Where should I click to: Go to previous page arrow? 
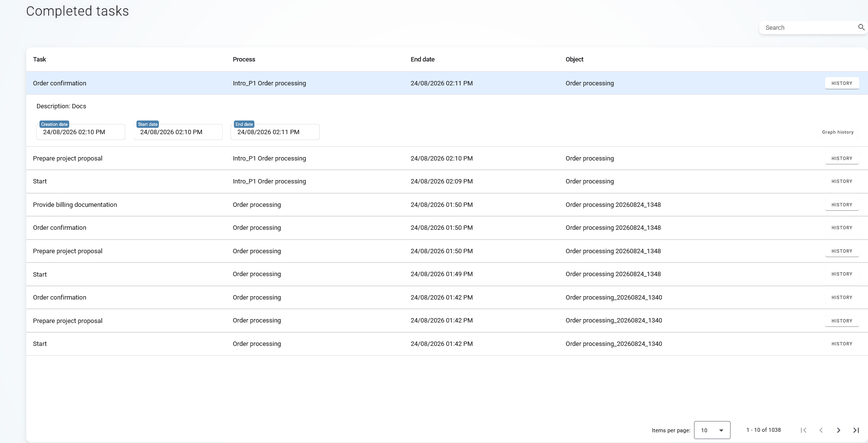821,430
